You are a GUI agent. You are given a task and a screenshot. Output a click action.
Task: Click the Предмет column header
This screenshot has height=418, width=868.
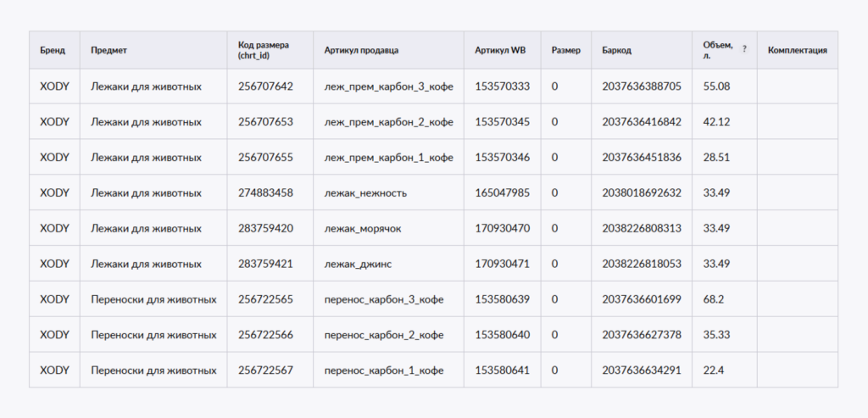tap(108, 51)
